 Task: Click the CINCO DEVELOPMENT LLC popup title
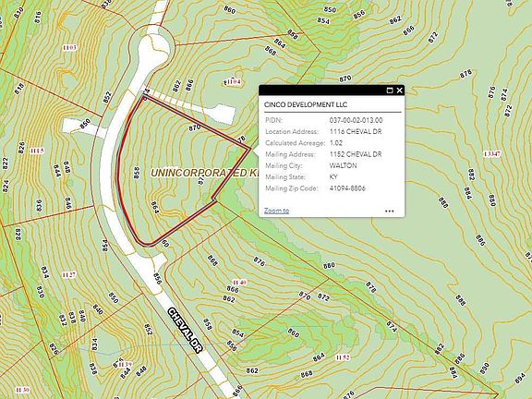coord(306,104)
